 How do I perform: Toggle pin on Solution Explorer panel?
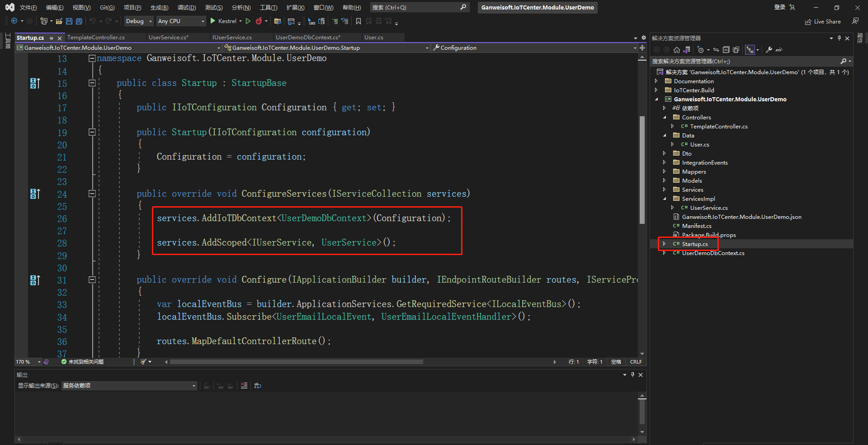(839, 38)
